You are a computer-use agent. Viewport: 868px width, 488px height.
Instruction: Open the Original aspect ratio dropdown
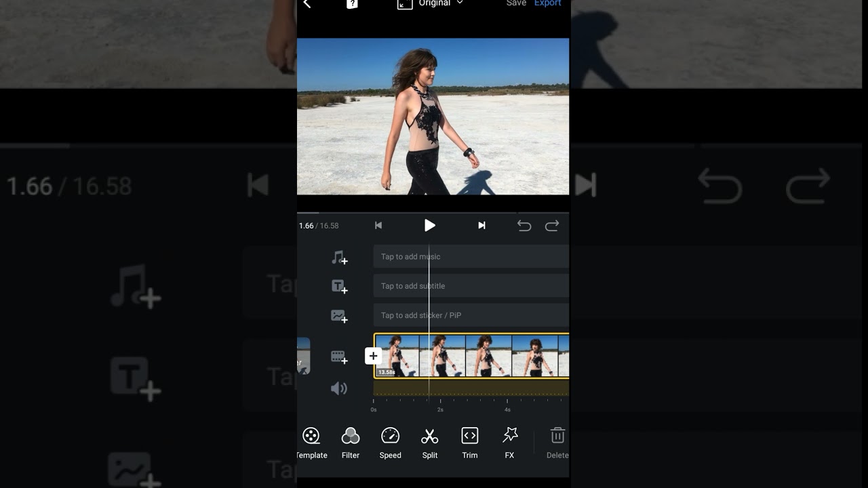point(430,3)
